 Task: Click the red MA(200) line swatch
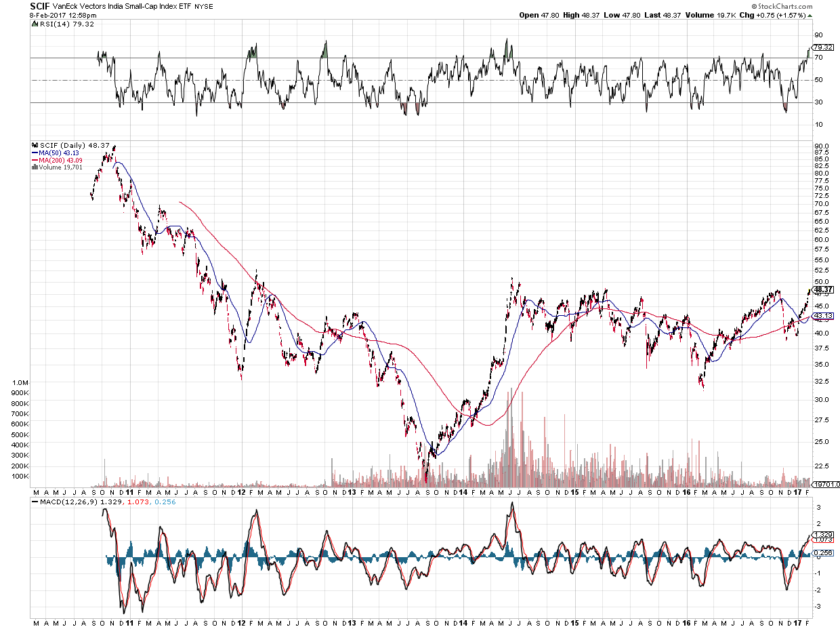pos(35,160)
